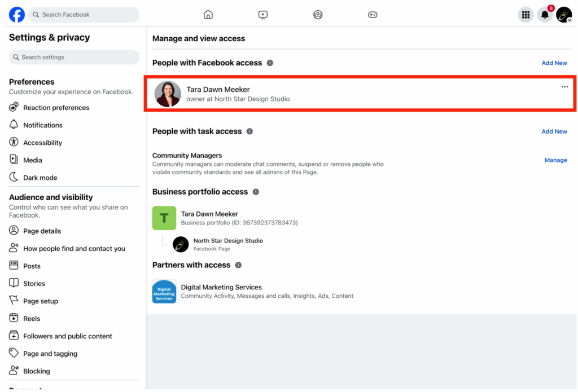Click the Stories book icon

click(14, 283)
